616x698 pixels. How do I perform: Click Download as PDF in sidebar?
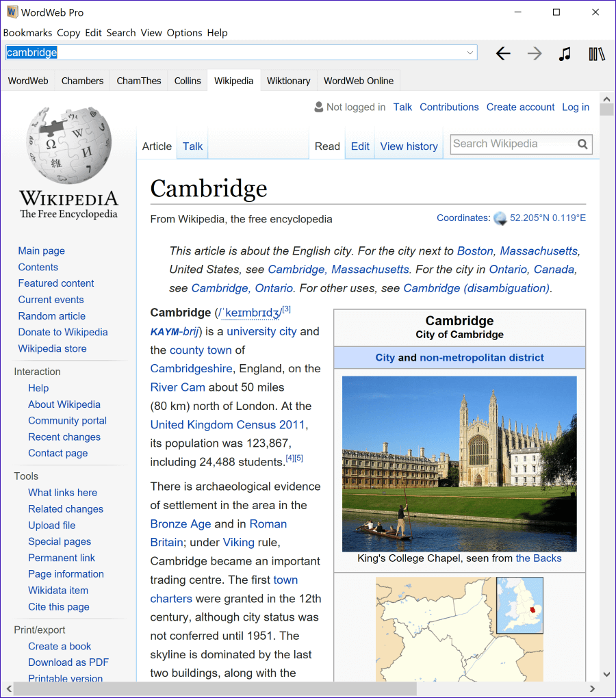[x=68, y=662]
